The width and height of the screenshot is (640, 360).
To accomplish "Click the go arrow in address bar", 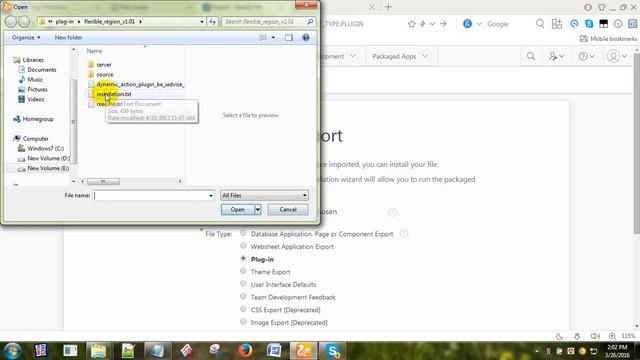I will pos(443,24).
